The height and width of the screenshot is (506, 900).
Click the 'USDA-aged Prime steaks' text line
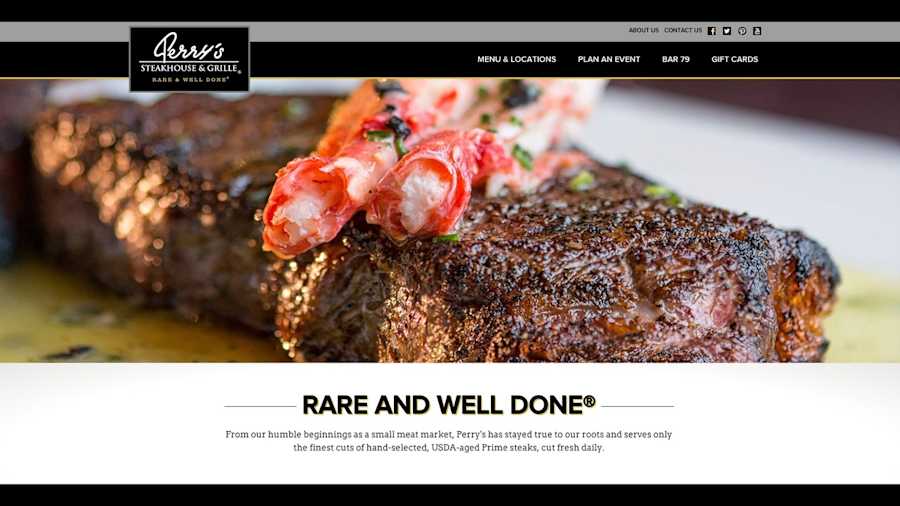click(449, 447)
